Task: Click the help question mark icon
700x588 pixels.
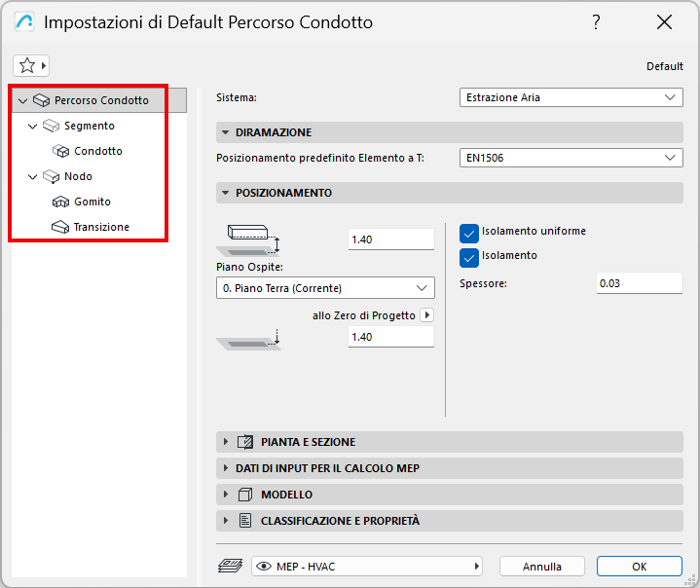Action: click(x=596, y=22)
